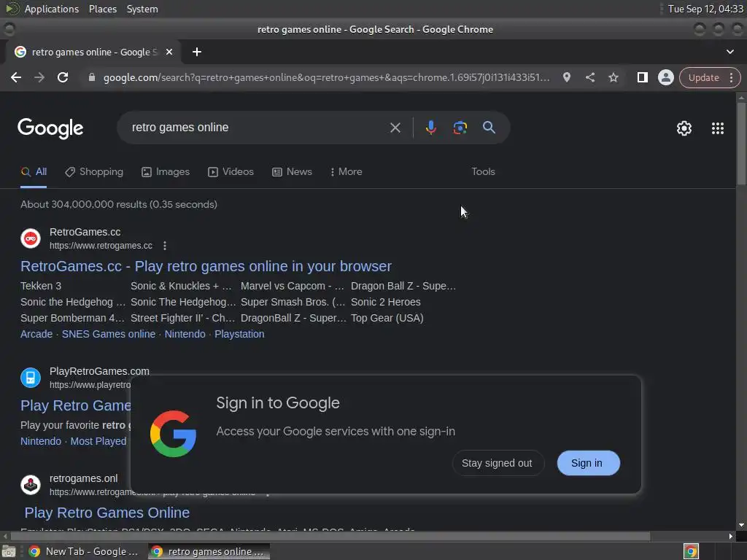747x560 pixels.
Task: Click the retrogames.onl favicon
Action: (31, 485)
